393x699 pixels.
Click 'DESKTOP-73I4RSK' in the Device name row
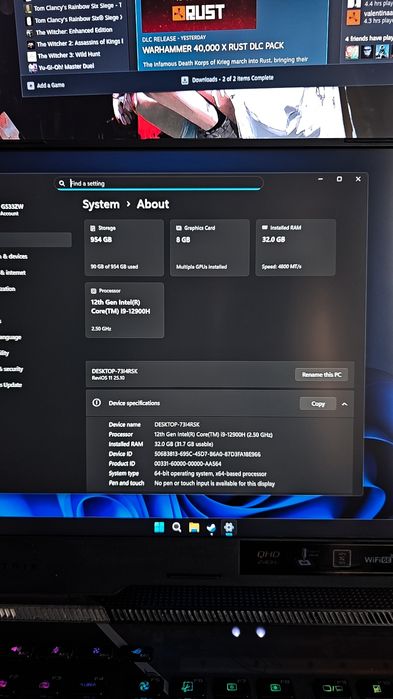tap(177, 424)
